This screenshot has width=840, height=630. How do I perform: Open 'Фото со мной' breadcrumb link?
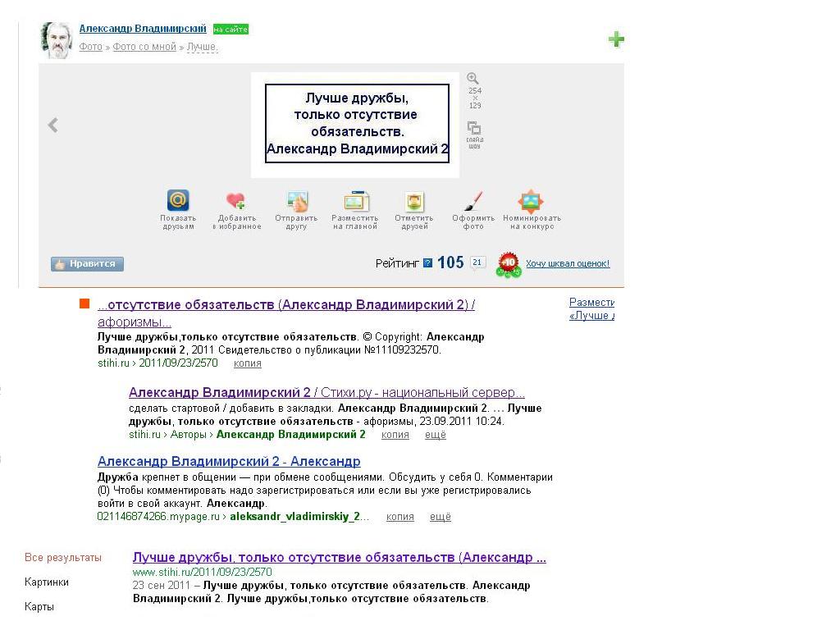pyautogui.click(x=144, y=48)
